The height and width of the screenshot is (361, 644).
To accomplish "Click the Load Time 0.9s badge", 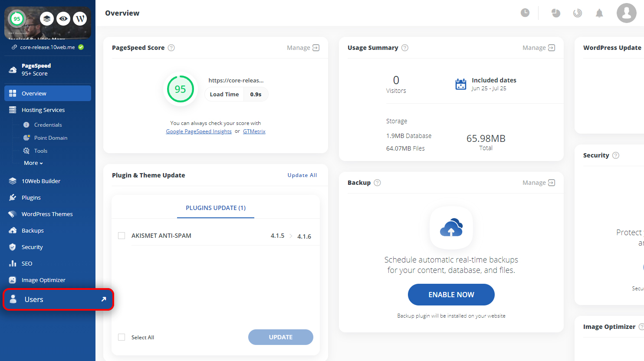I will pos(237,94).
